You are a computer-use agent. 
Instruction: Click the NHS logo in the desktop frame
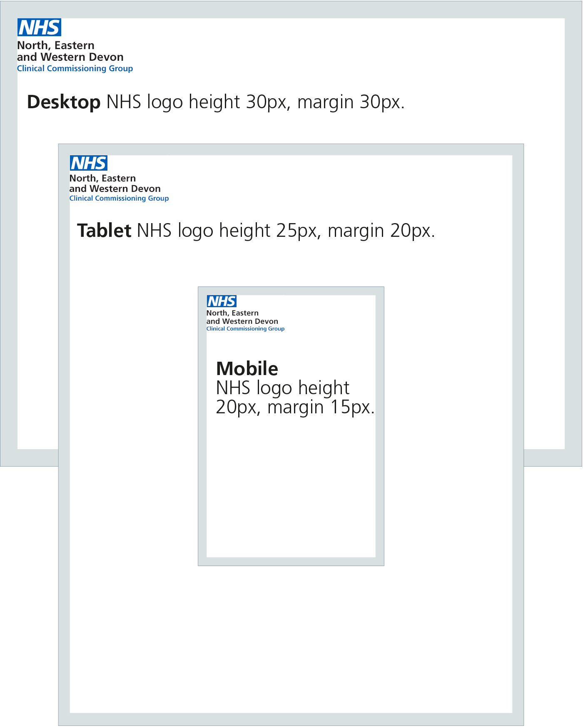(39, 27)
